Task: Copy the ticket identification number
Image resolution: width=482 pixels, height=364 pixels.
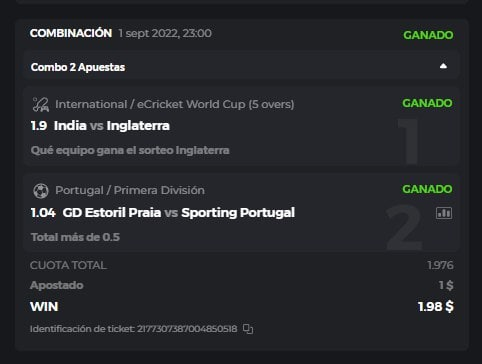Action: pyautogui.click(x=248, y=329)
